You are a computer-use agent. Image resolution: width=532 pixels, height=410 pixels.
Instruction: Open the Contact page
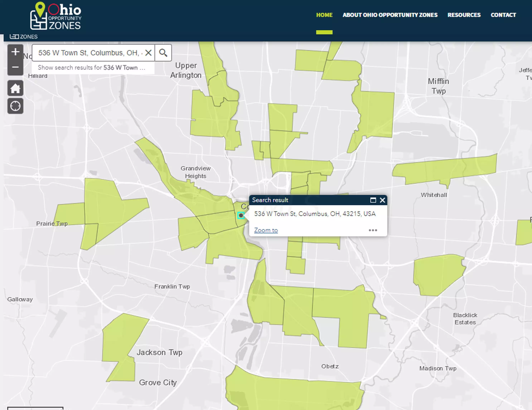(x=503, y=15)
